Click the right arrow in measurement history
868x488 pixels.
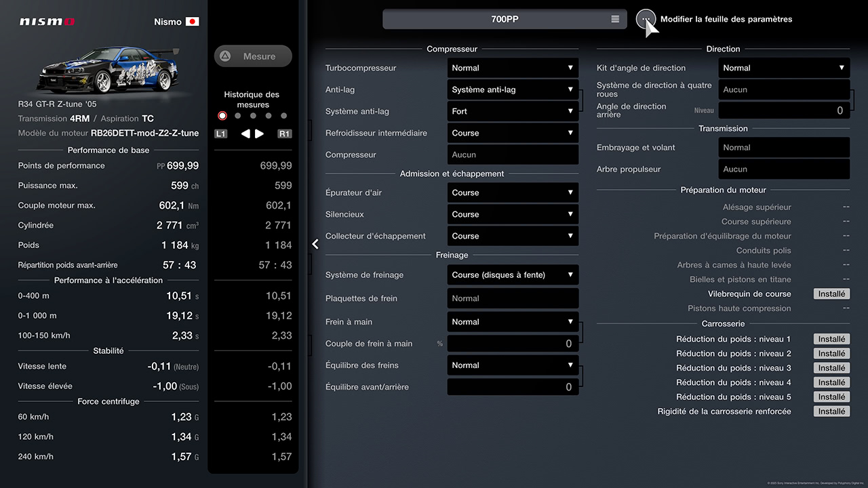coord(260,134)
